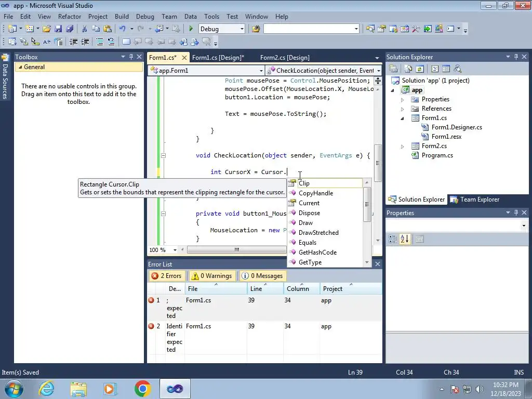Click the Copy toolbar icon
The height and width of the screenshot is (399, 532).
click(x=96, y=29)
